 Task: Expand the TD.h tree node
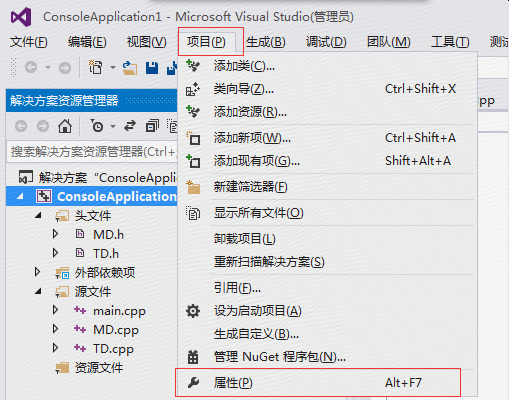56,253
